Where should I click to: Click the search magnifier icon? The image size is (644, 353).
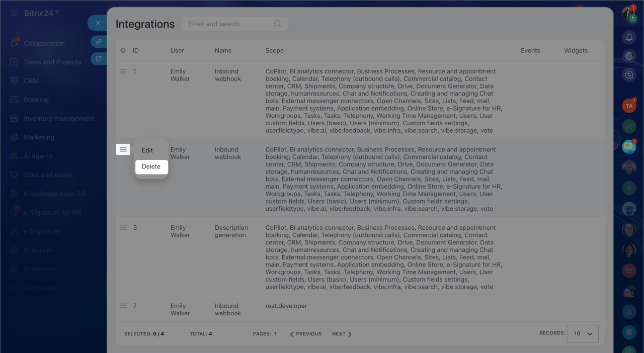278,24
